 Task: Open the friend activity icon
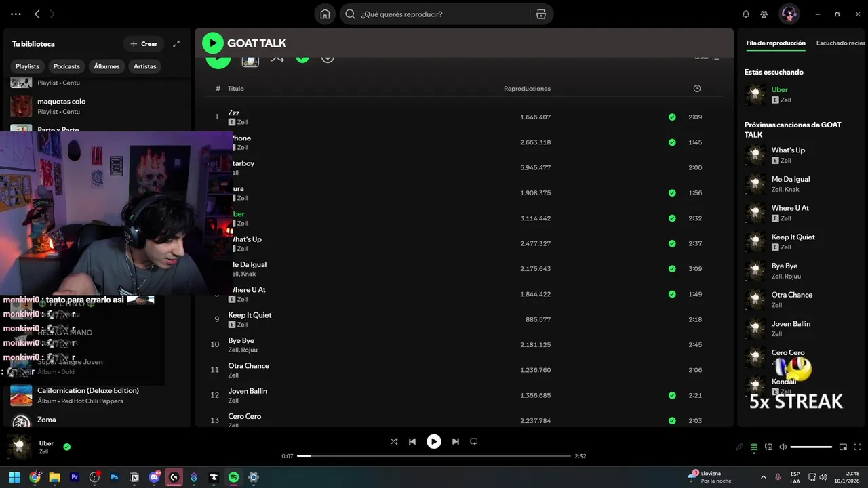click(764, 14)
